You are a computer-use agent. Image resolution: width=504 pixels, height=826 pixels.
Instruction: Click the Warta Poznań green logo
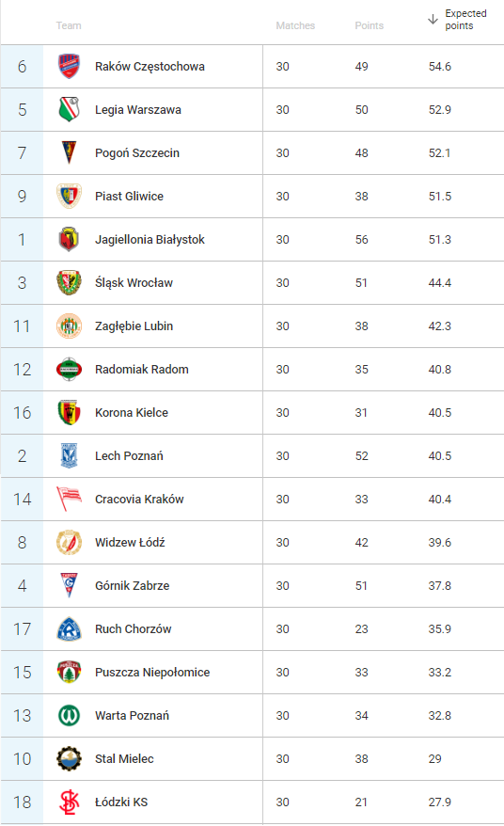tap(69, 715)
